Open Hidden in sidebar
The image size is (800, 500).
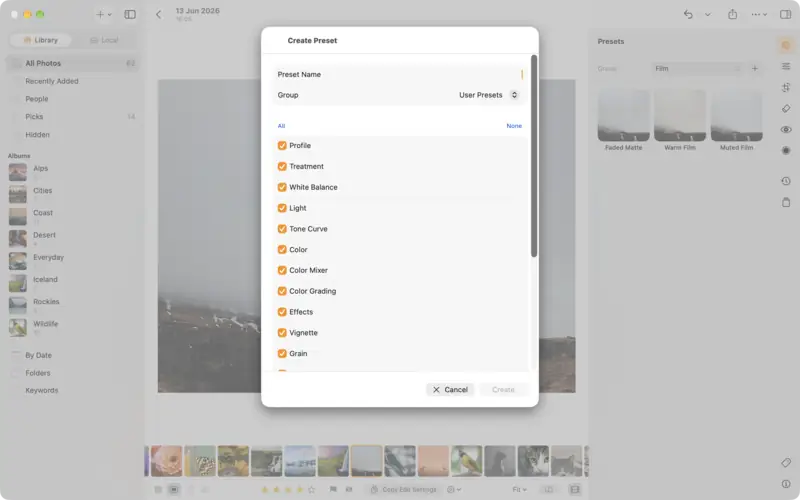coord(72,135)
